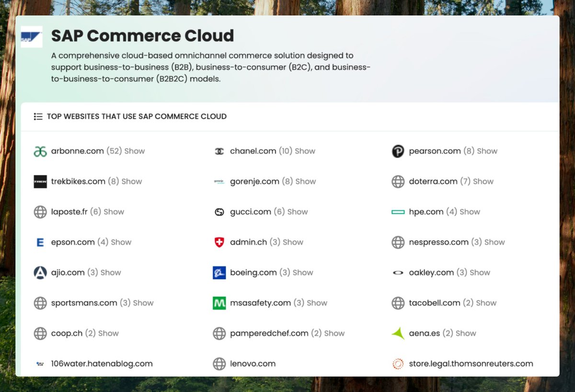
Task: Click the green hpe.com logo icon
Action: [398, 212]
